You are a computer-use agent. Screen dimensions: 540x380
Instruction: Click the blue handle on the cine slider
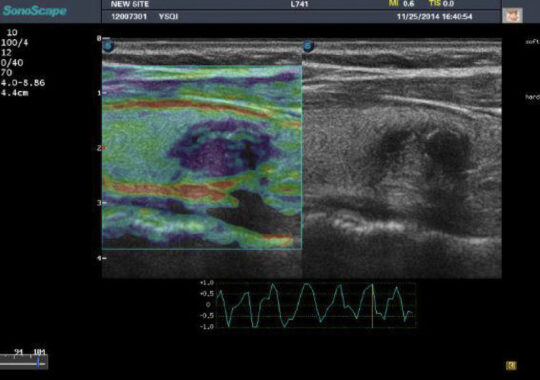pyautogui.click(x=38, y=362)
